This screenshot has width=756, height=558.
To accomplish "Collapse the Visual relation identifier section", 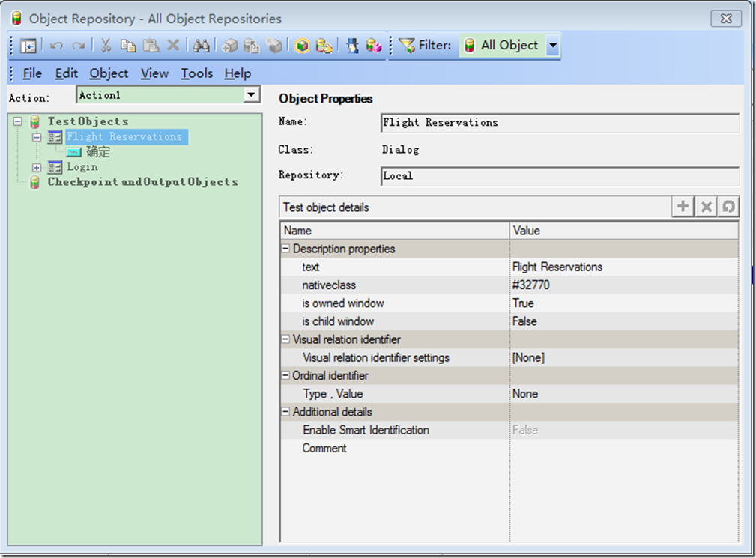I will (286, 339).
